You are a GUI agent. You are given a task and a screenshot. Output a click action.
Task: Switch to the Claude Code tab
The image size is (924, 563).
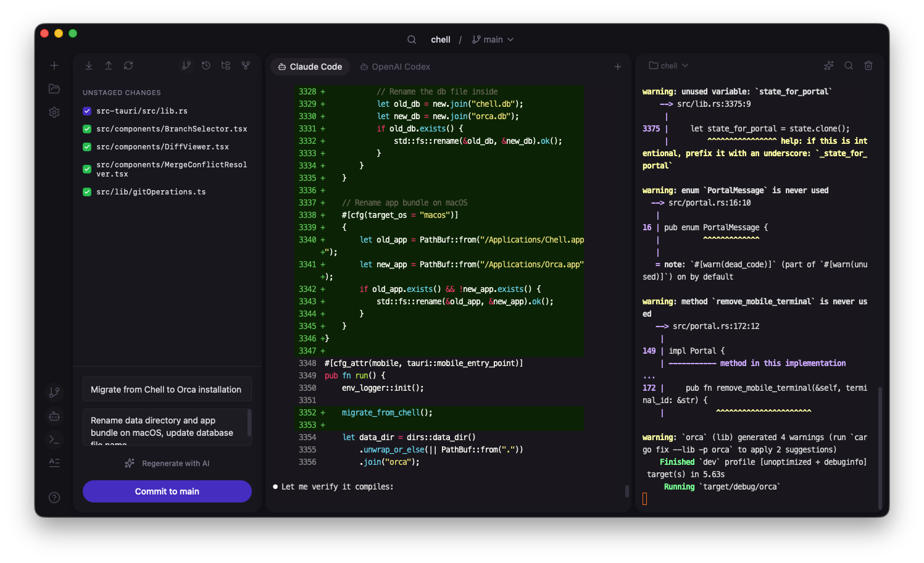310,67
